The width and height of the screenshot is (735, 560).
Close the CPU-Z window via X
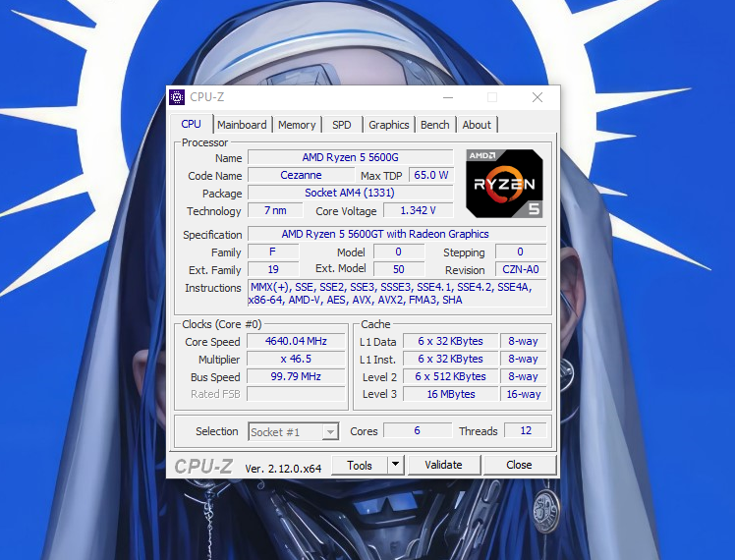537,97
